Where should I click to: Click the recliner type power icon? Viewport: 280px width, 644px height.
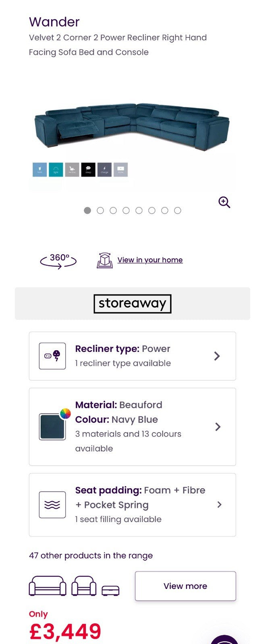52,356
